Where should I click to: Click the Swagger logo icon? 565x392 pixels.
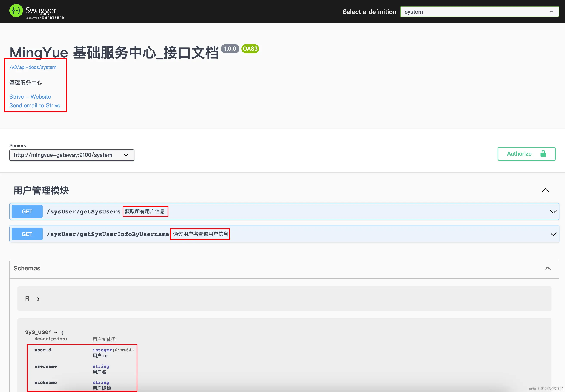[16, 11]
